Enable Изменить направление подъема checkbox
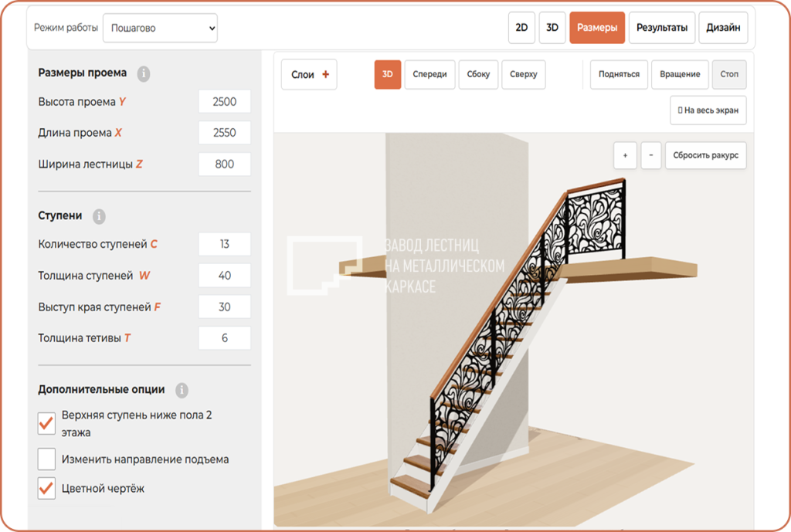791x532 pixels. pos(46,459)
